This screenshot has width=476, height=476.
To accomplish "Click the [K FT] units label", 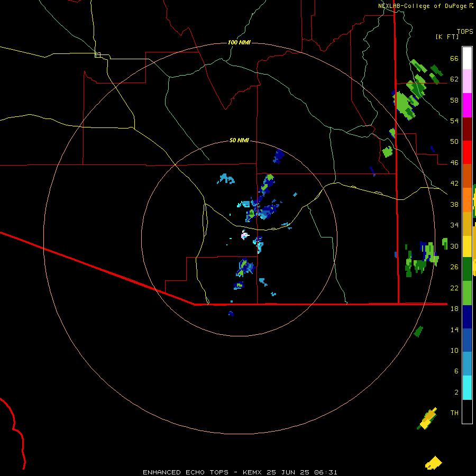I will coord(447,37).
